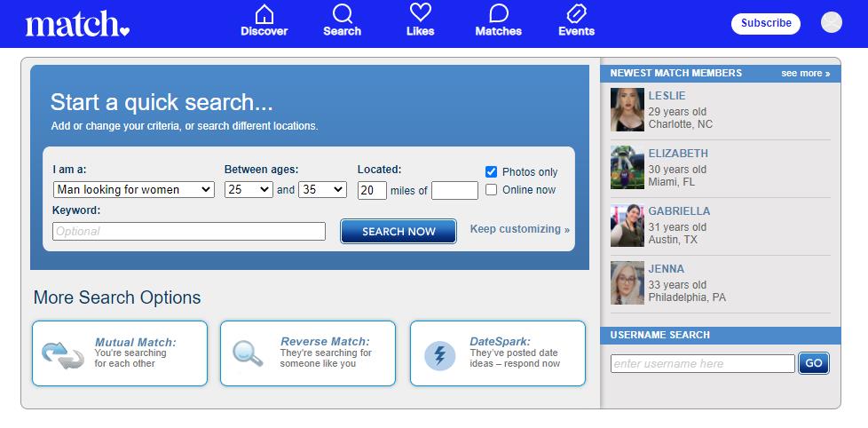Open the Keep customizing link
868x428 pixels.
[x=520, y=229]
